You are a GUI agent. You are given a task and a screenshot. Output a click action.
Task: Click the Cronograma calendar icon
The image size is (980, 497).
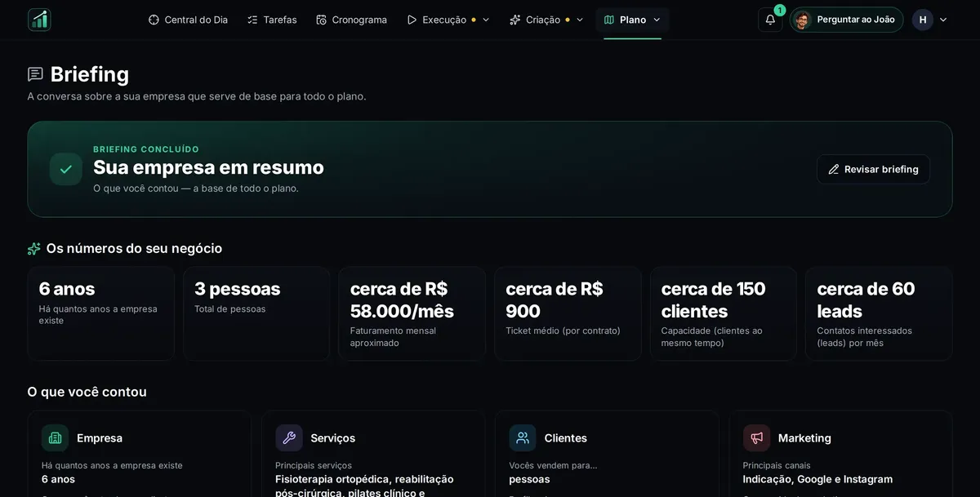[x=321, y=20]
